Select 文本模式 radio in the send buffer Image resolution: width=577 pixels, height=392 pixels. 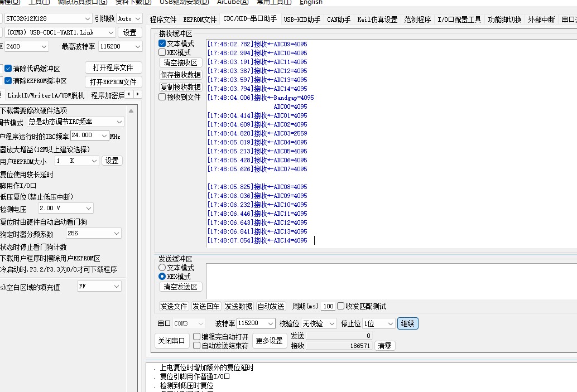[162, 268]
